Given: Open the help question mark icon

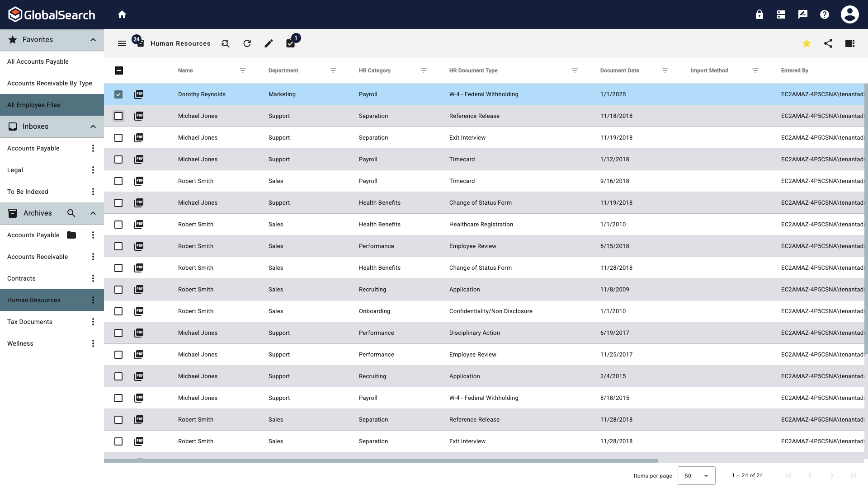Looking at the screenshot, I should [x=825, y=14].
